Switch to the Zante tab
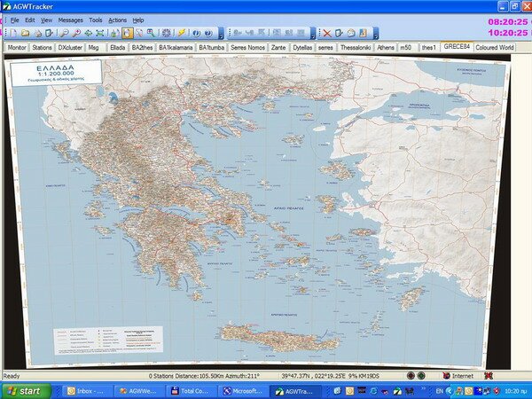This screenshot has width=532, height=399. pyautogui.click(x=278, y=48)
